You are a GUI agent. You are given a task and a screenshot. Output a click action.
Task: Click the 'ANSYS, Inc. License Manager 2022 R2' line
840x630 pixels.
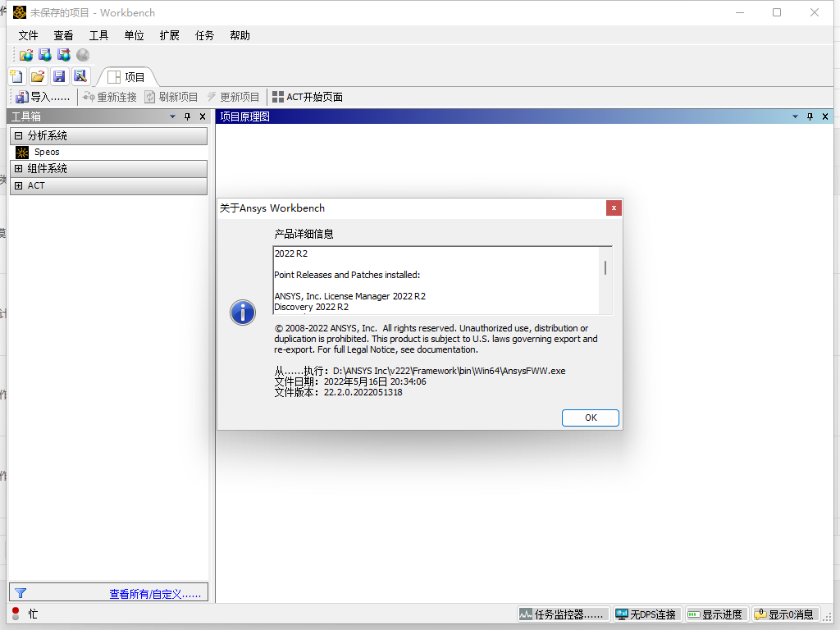[349, 296]
